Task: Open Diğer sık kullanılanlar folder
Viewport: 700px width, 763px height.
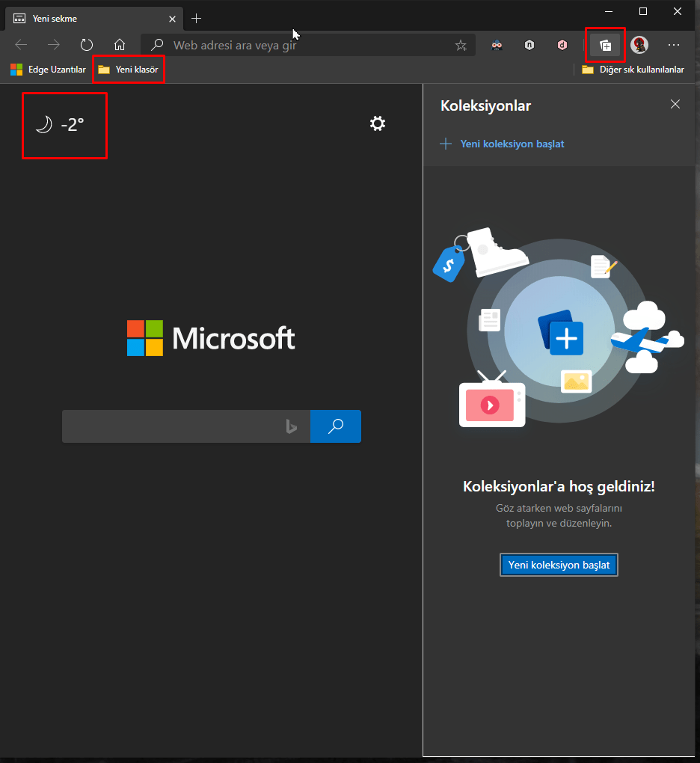Action: 633,70
